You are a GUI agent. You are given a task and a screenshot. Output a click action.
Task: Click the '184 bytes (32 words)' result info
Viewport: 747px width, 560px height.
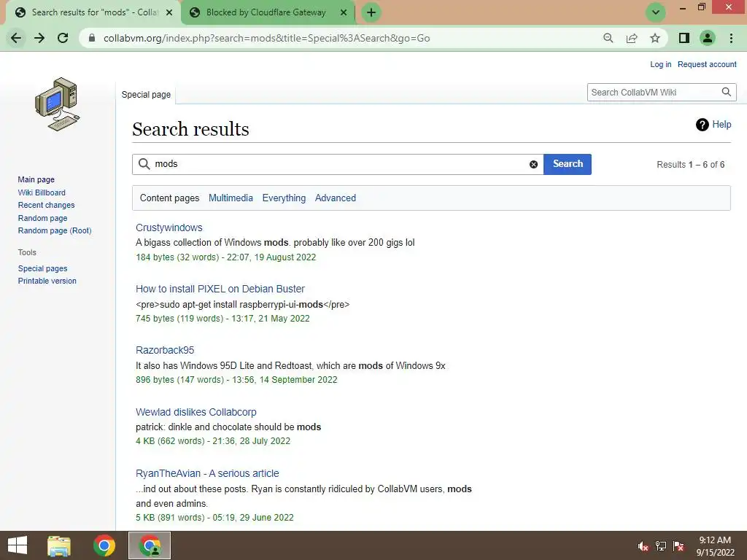point(177,257)
